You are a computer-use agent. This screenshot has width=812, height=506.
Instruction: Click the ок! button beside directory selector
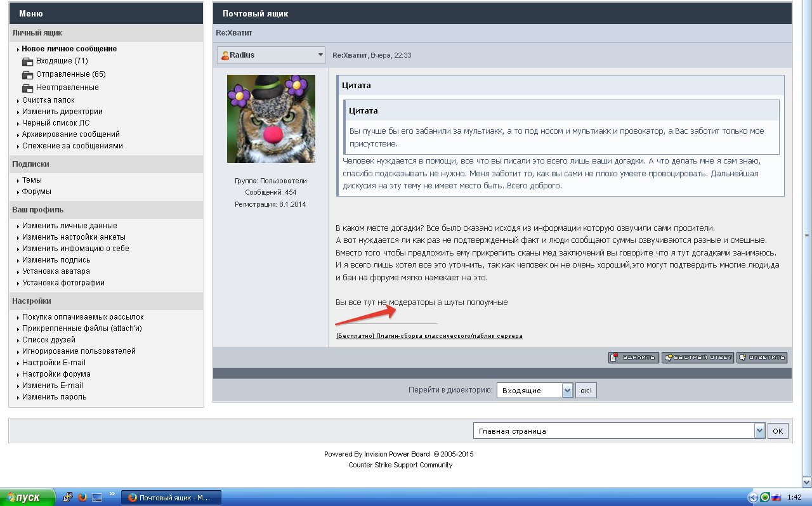click(x=586, y=390)
